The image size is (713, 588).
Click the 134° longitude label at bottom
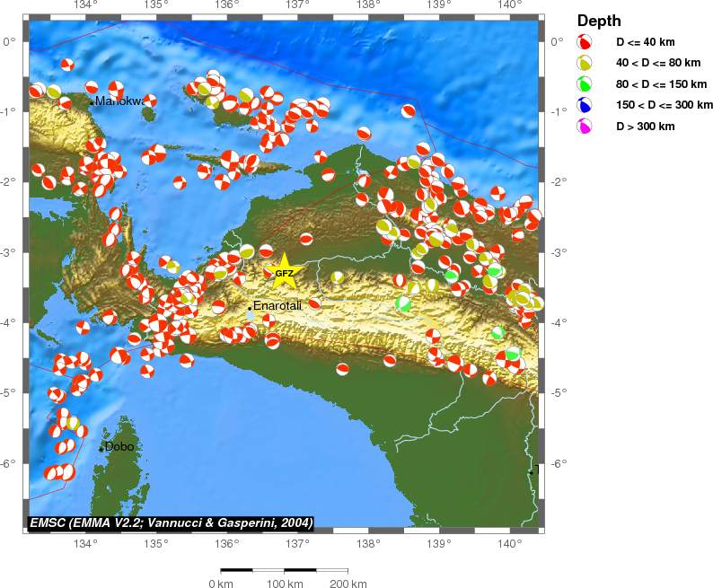84,544
